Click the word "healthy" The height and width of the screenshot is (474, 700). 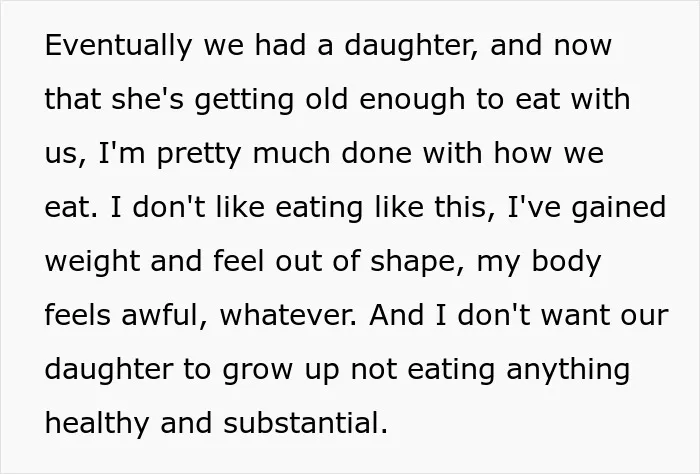[97, 424]
